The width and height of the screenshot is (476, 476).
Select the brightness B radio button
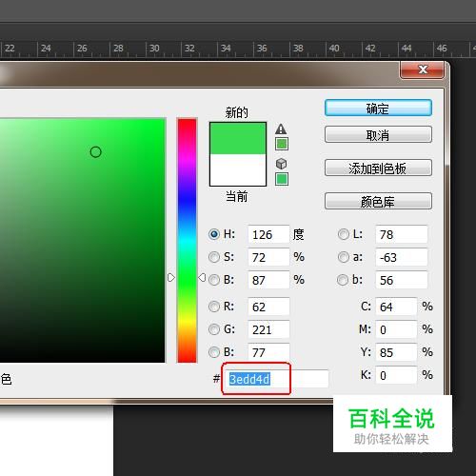coord(214,280)
